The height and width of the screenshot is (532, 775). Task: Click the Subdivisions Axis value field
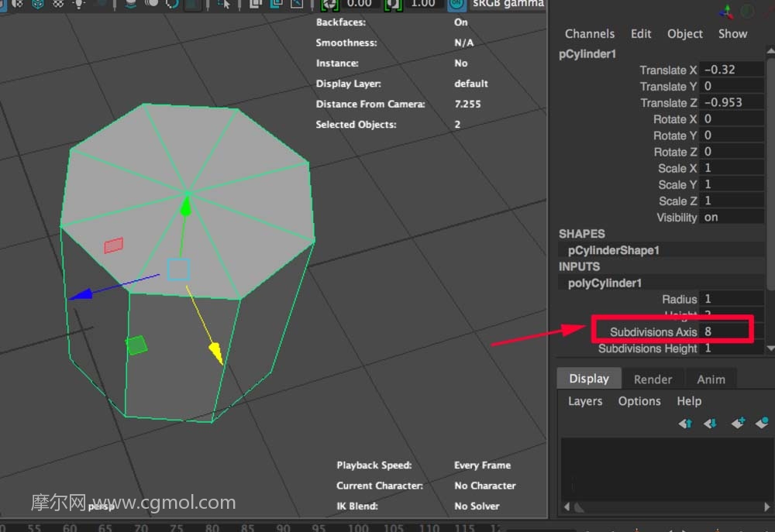click(726, 331)
